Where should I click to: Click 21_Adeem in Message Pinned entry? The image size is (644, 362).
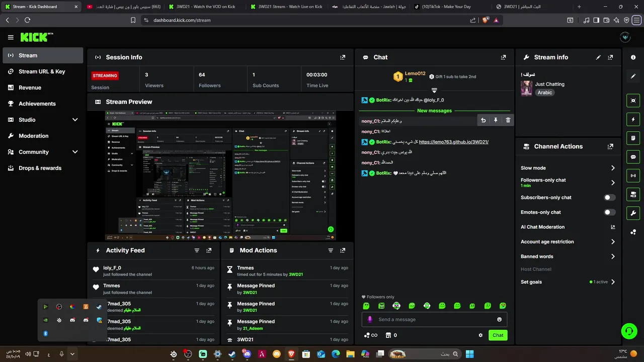253,328
